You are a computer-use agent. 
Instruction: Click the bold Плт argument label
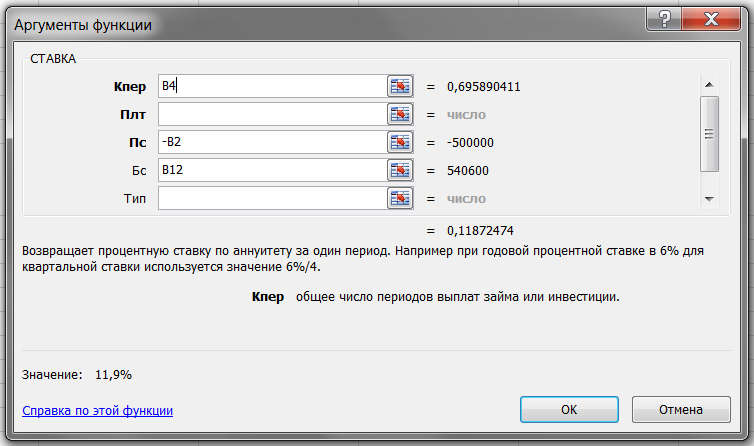pos(133,115)
